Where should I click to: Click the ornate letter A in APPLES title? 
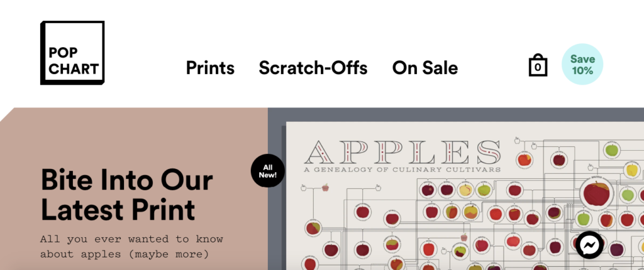coord(319,152)
